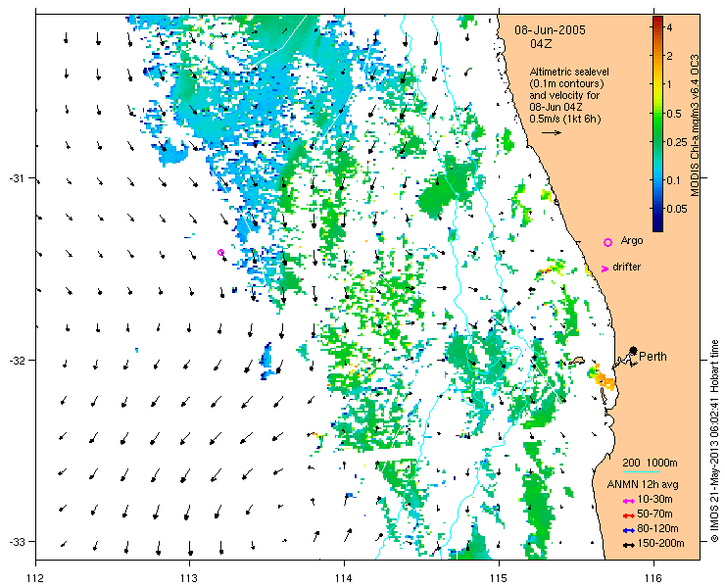Click the magenta 10-30m ANMN arrow symbol
Screen dimensions: 725x588
pos(628,501)
